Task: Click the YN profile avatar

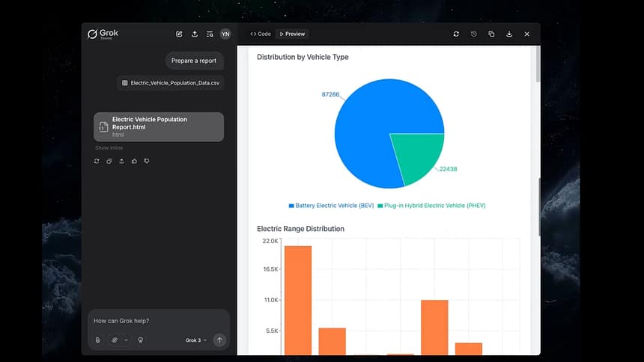Action: [225, 34]
